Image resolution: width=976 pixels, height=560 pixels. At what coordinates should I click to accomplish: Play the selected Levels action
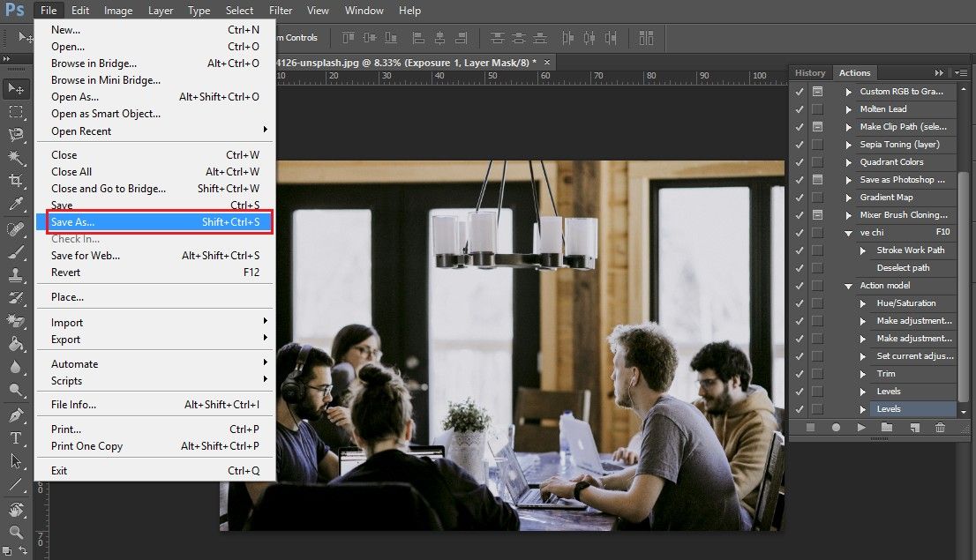tap(861, 427)
